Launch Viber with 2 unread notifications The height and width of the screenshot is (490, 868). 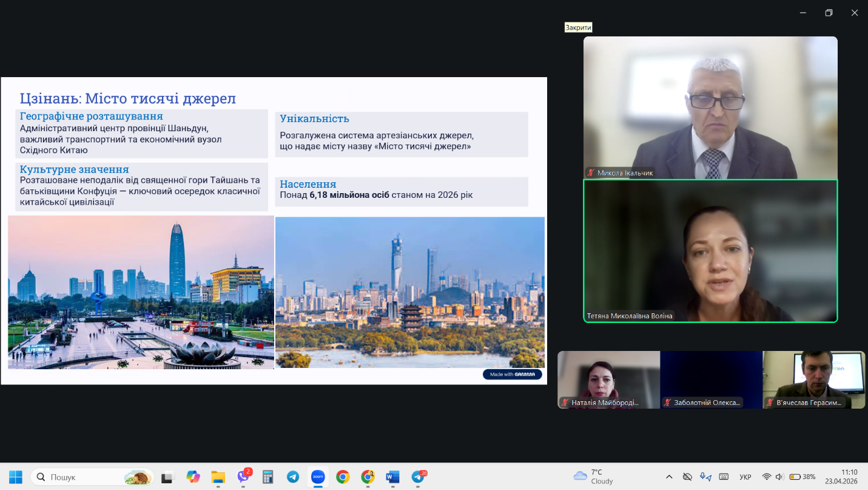tap(243, 477)
